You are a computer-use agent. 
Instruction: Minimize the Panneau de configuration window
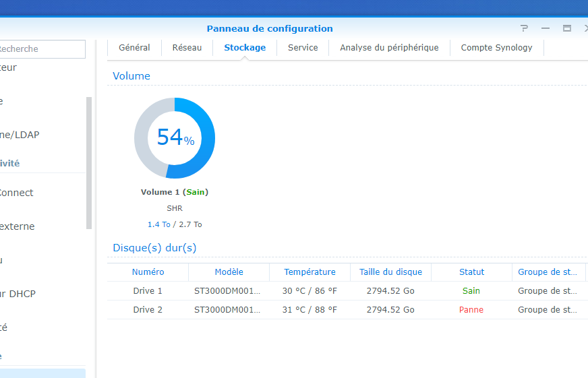click(546, 28)
